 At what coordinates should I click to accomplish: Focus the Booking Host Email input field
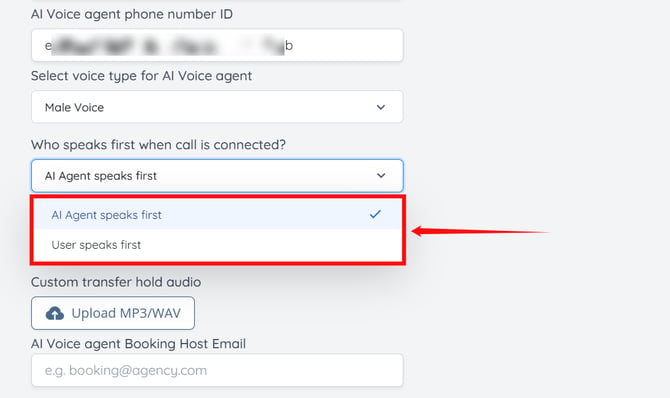(x=217, y=370)
